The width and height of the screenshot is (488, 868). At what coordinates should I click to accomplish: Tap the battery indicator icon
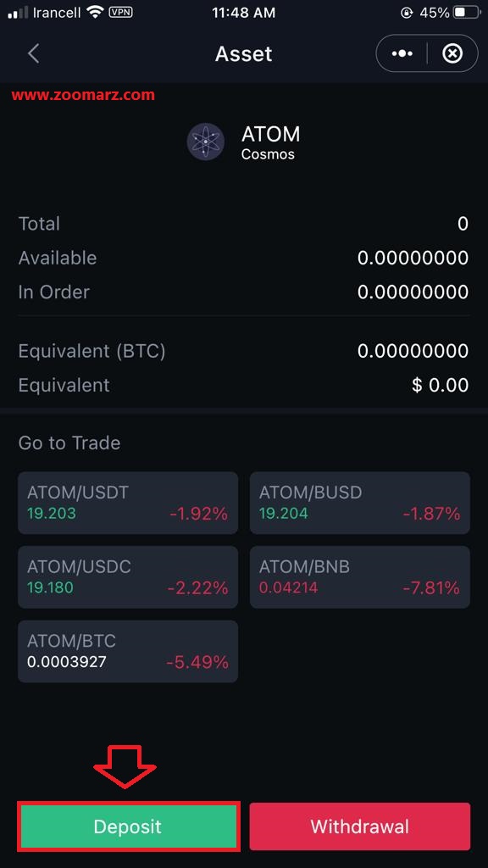467,12
